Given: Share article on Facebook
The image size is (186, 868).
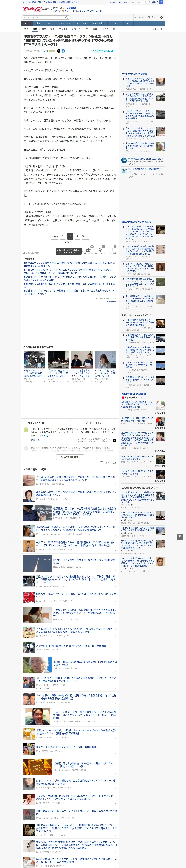Looking at the screenshot, I should click(x=63, y=51).
